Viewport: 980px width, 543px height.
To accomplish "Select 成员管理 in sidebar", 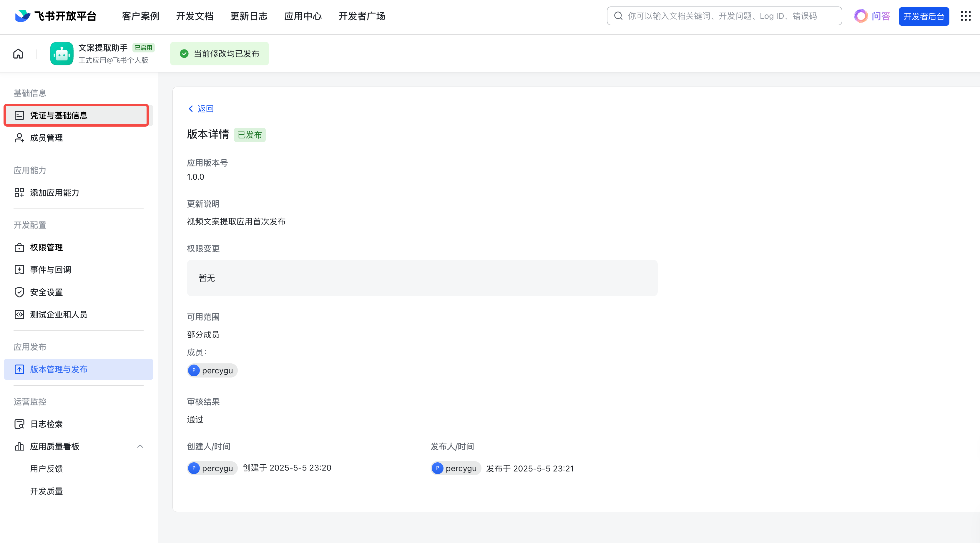I will pos(78,138).
